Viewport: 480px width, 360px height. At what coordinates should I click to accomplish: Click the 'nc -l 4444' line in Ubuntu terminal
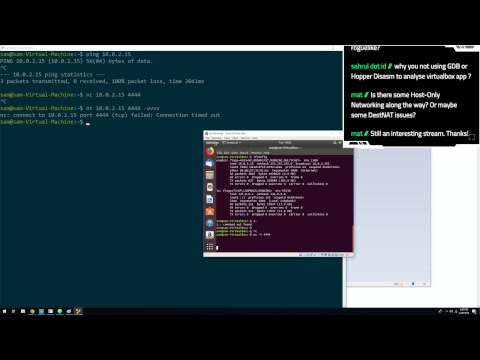(x=243, y=235)
